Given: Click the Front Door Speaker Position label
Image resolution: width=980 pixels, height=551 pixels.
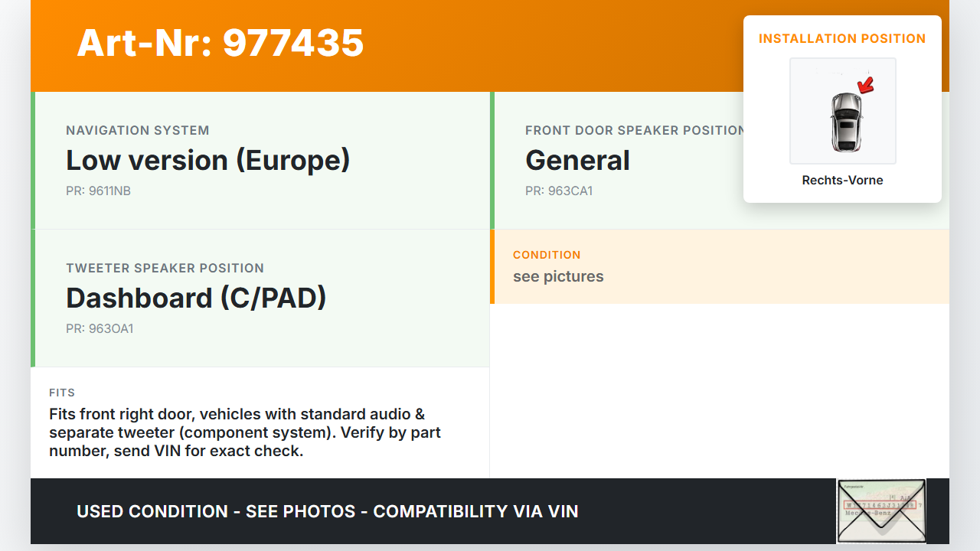Looking at the screenshot, I should [x=635, y=130].
